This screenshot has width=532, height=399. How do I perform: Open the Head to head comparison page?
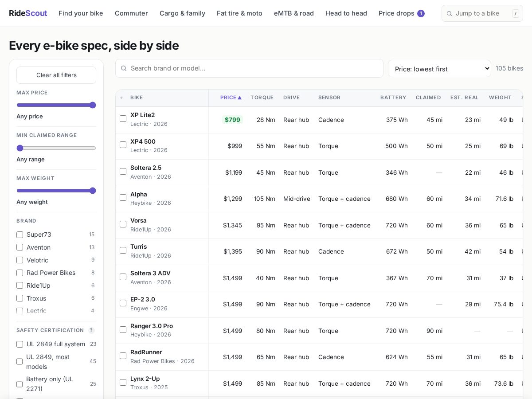click(346, 13)
